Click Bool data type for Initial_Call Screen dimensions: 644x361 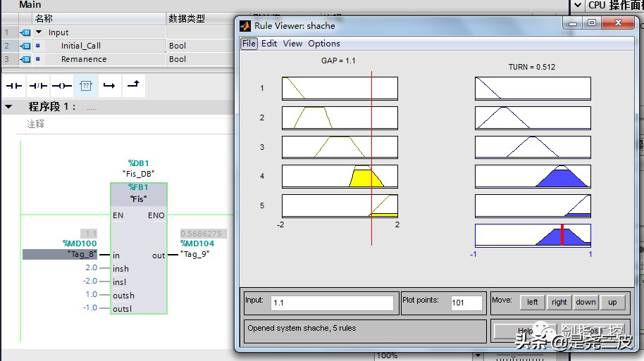(x=178, y=46)
